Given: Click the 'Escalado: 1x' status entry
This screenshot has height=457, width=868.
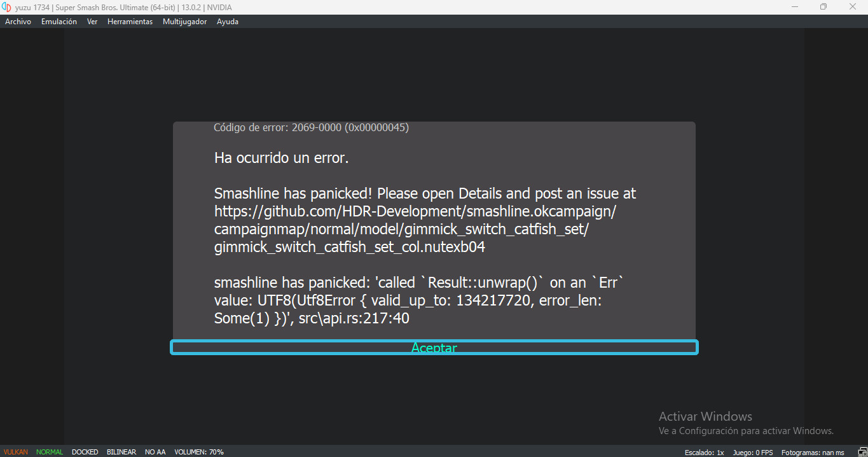Looking at the screenshot, I should pyautogui.click(x=705, y=453).
